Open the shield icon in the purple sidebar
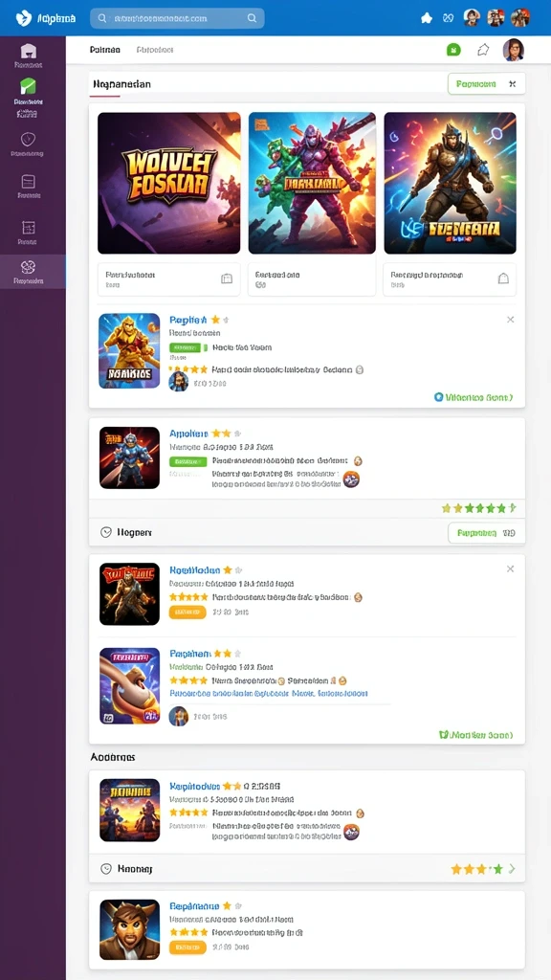 pos(28,139)
